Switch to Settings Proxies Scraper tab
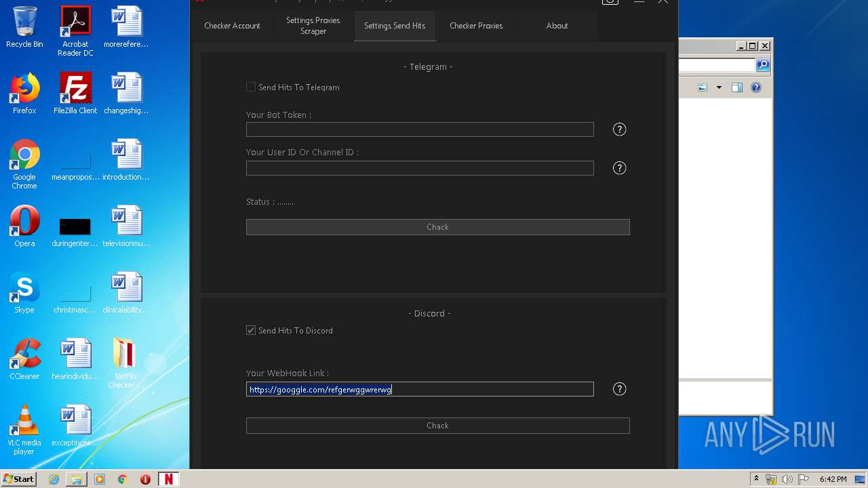This screenshot has width=868, height=488. pos(313,26)
